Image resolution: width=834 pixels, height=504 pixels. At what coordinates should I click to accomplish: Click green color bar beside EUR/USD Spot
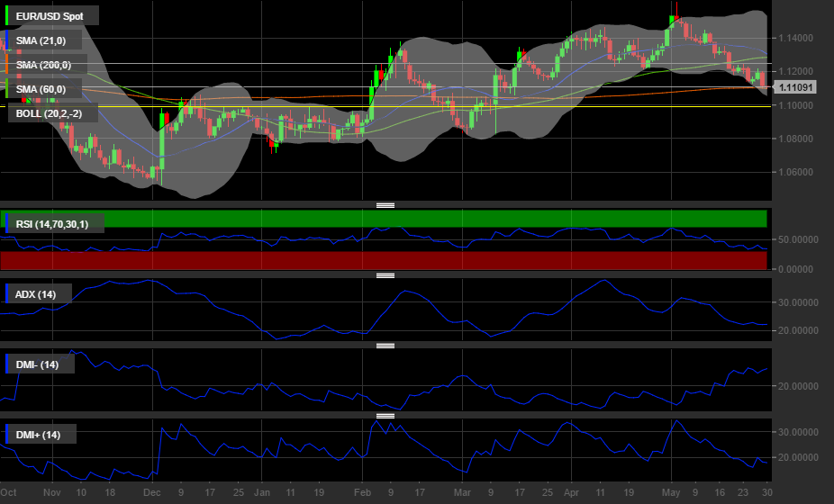[6, 16]
